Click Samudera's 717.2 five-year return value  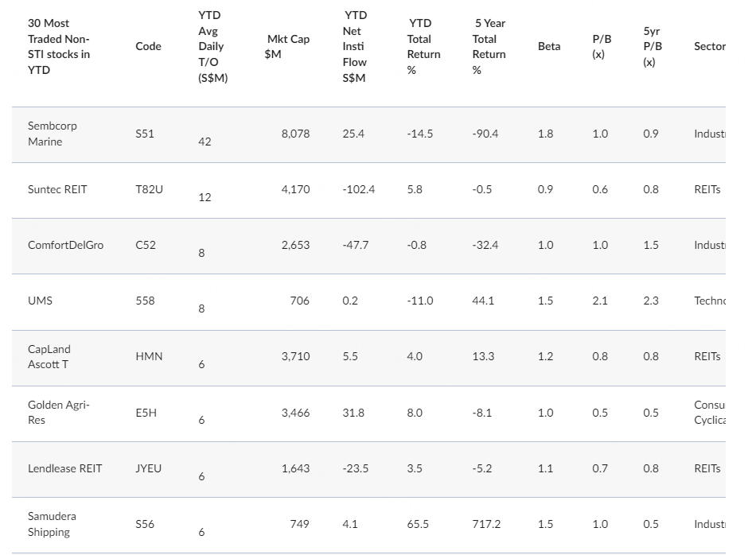coord(486,524)
